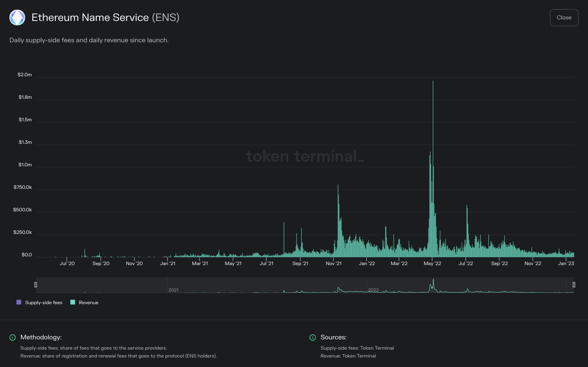Screen dimensions: 588x367
Task: Click the info icon beside Sources
Action: [312, 337]
